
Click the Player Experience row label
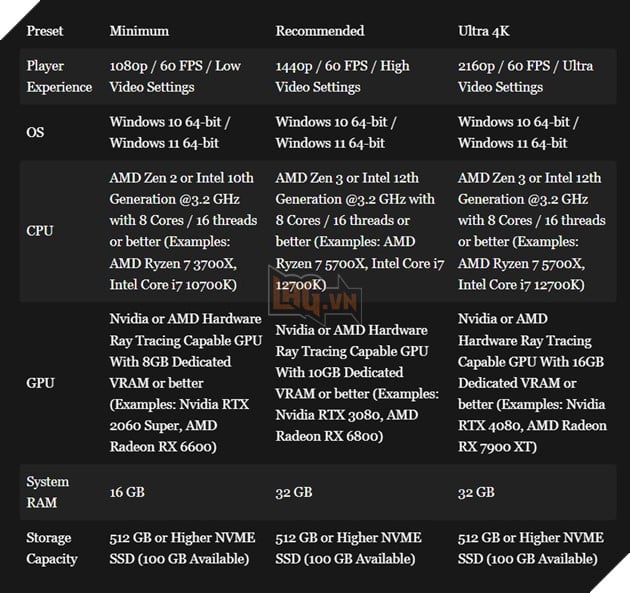coord(59,77)
